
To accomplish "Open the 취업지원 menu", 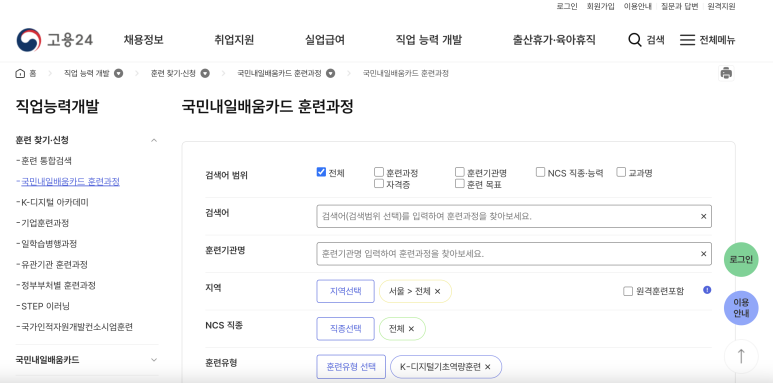I will pos(234,40).
